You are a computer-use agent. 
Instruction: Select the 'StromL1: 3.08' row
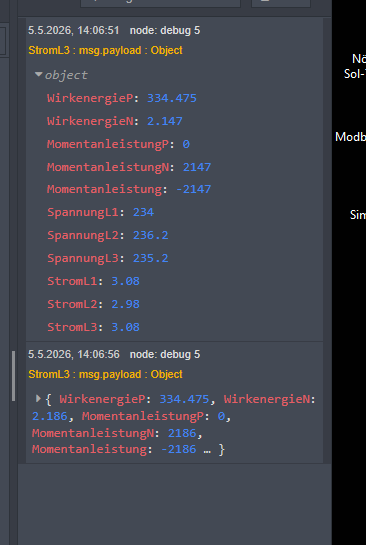click(x=93, y=281)
